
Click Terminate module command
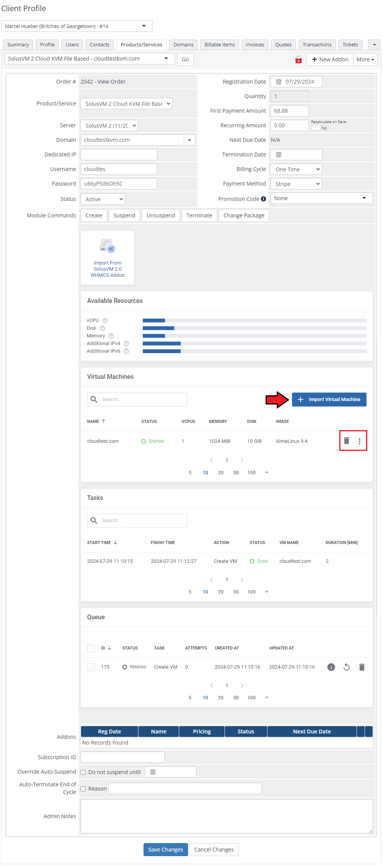(199, 215)
